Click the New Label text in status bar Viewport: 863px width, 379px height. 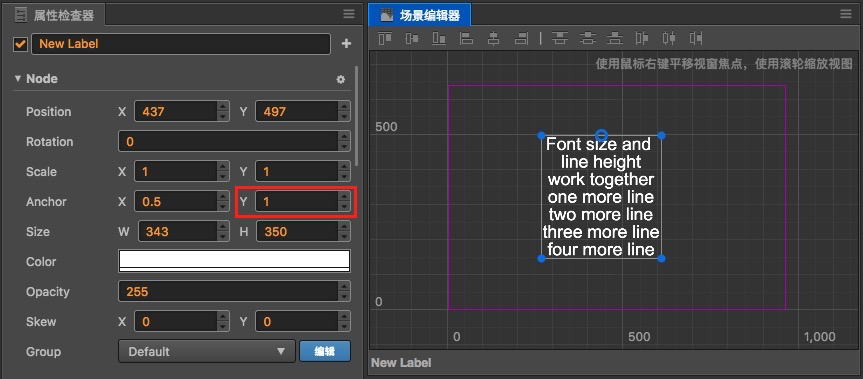click(401, 362)
